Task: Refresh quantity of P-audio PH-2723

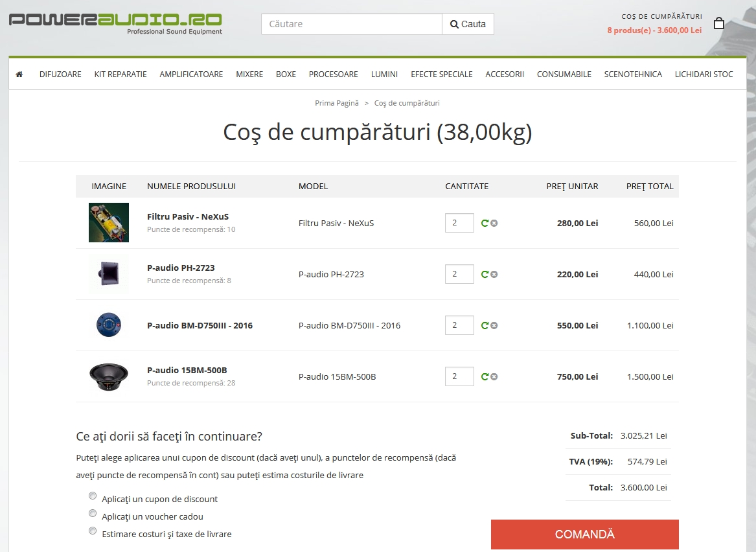Action: 485,274
